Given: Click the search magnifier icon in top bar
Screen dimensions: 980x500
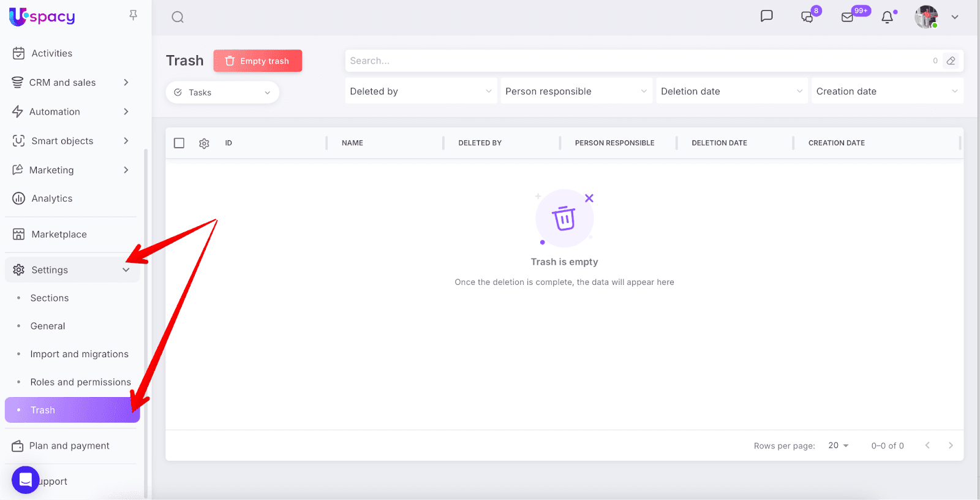Looking at the screenshot, I should [178, 17].
